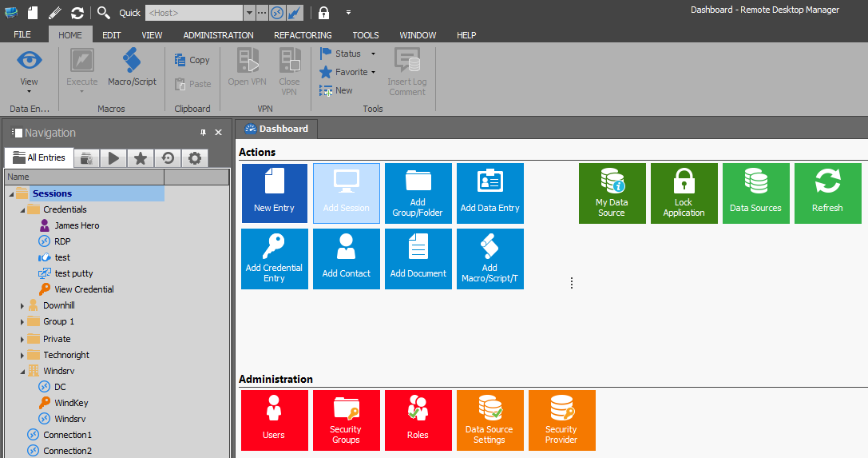Image resolution: width=868 pixels, height=458 pixels.
Task: Open Data Source Settings tile
Action: pyautogui.click(x=490, y=420)
